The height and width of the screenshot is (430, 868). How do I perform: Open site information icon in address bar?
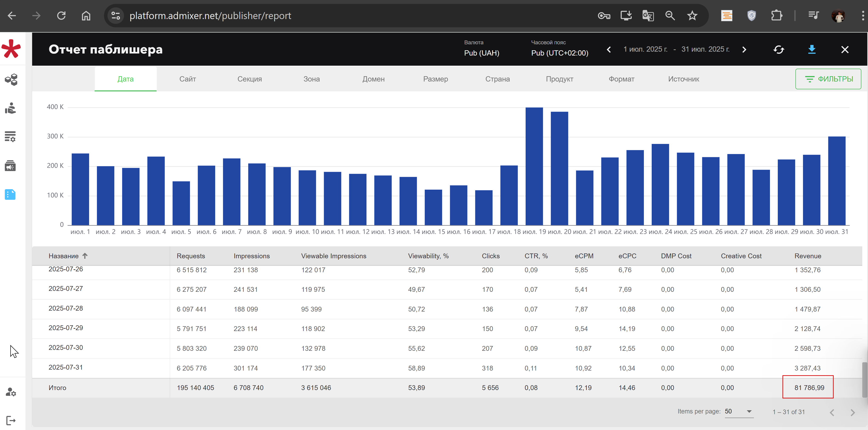(x=116, y=16)
